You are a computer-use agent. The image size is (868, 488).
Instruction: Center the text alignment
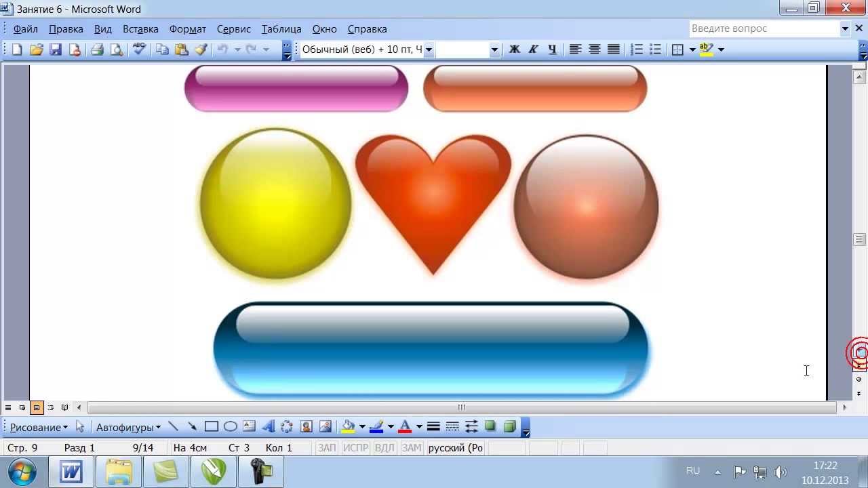594,49
